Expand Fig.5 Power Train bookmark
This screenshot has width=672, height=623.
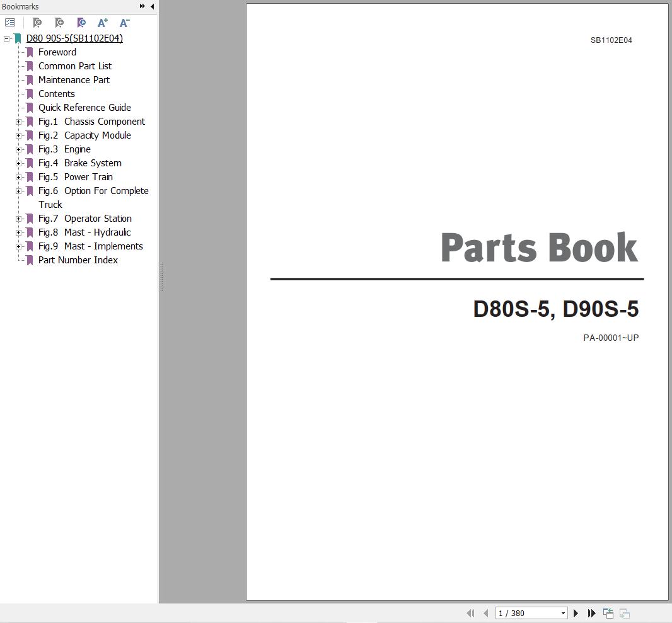pyautogui.click(x=18, y=177)
